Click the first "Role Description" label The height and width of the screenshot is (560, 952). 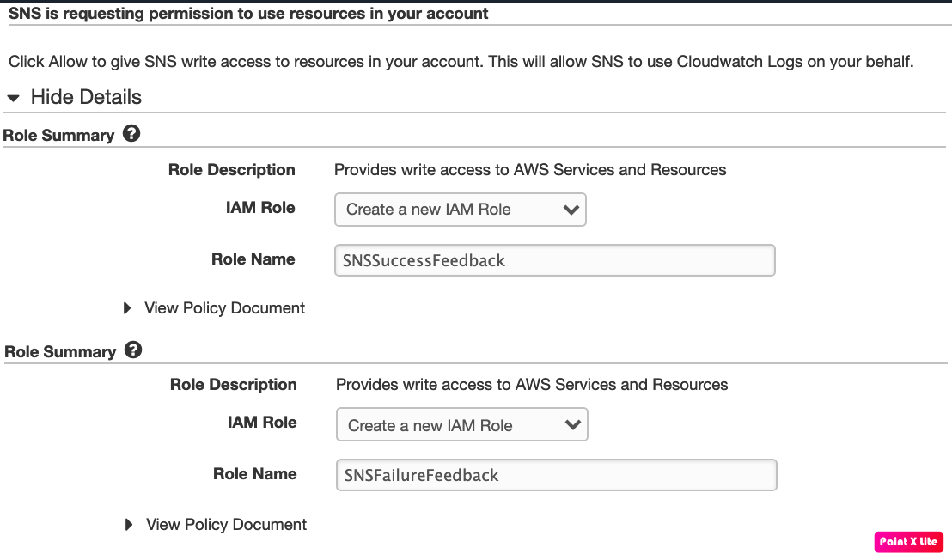click(x=232, y=170)
